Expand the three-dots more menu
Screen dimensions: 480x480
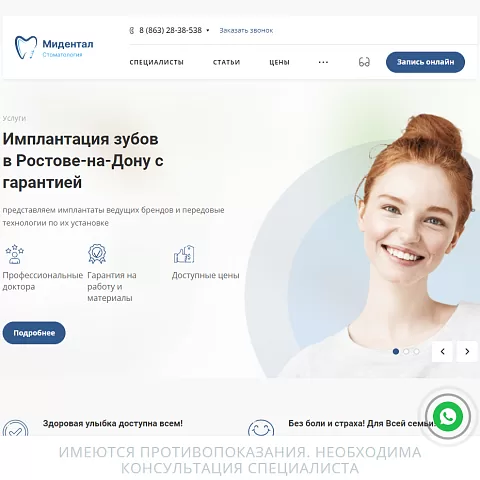[323, 62]
